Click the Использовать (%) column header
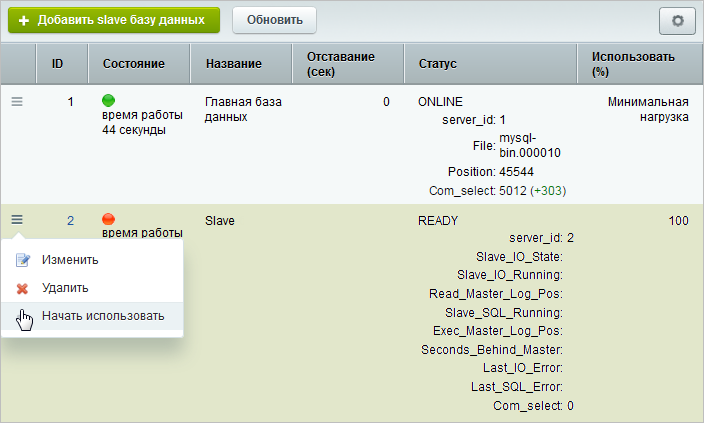Screen dimensions: 704x423 click(x=632, y=64)
